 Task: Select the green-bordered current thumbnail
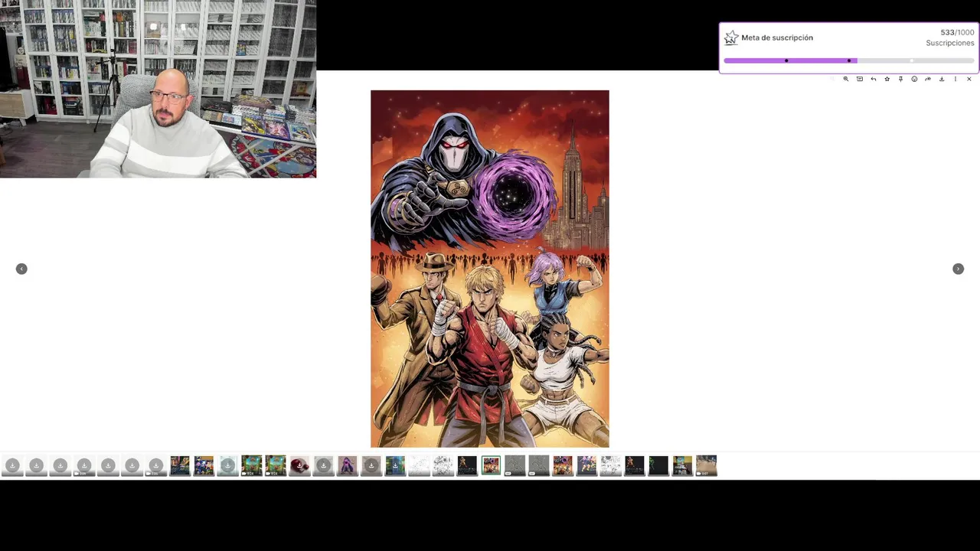tap(491, 465)
